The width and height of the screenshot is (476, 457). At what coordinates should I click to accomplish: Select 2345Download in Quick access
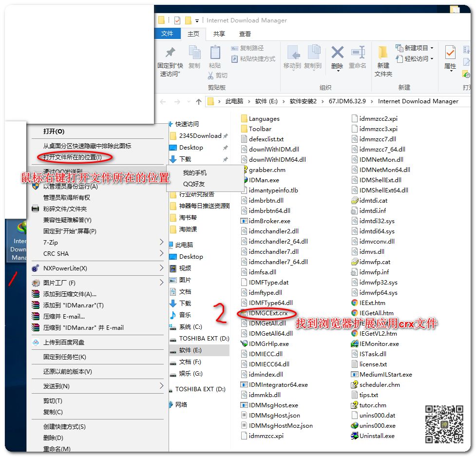click(x=199, y=136)
